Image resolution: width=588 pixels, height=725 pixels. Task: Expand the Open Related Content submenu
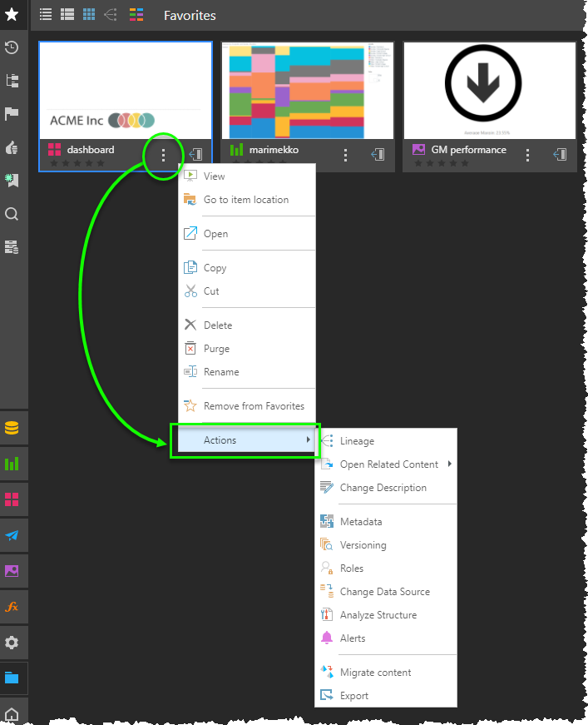[x=388, y=464]
